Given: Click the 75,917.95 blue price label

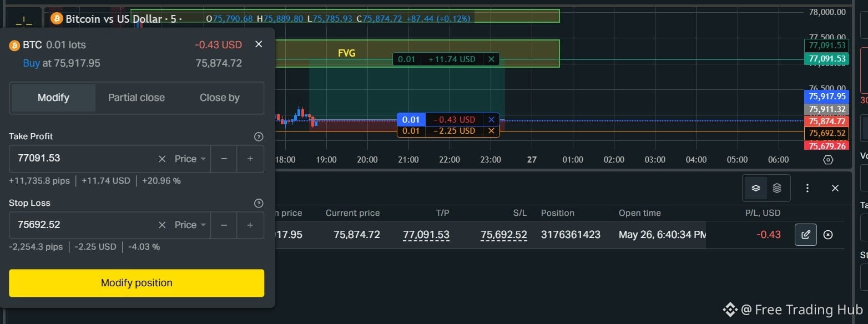Looking at the screenshot, I should pos(827,96).
